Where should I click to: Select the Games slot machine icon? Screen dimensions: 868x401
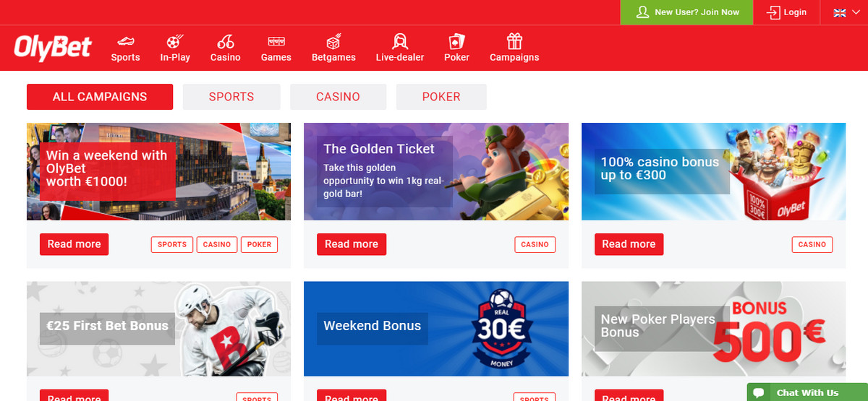pyautogui.click(x=276, y=41)
